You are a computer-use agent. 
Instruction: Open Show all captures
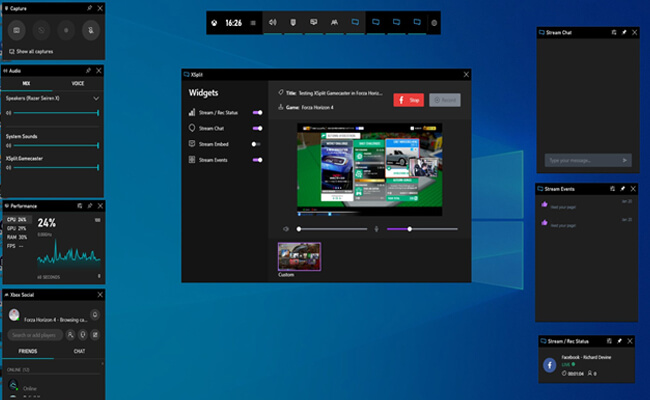click(31, 51)
